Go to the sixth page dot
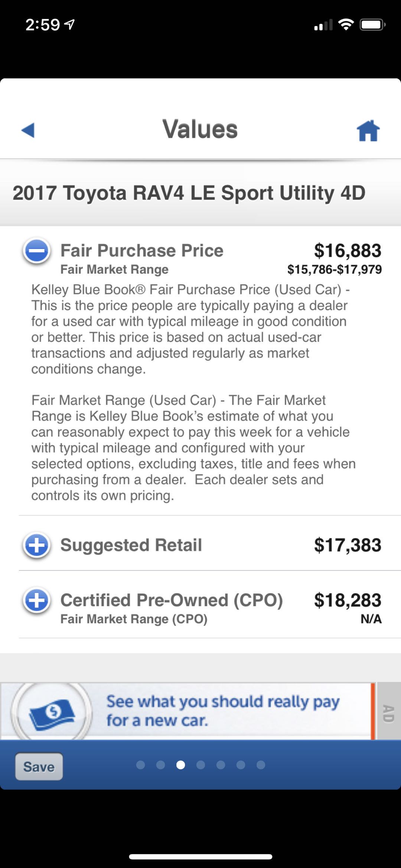The image size is (401, 868). [x=241, y=765]
